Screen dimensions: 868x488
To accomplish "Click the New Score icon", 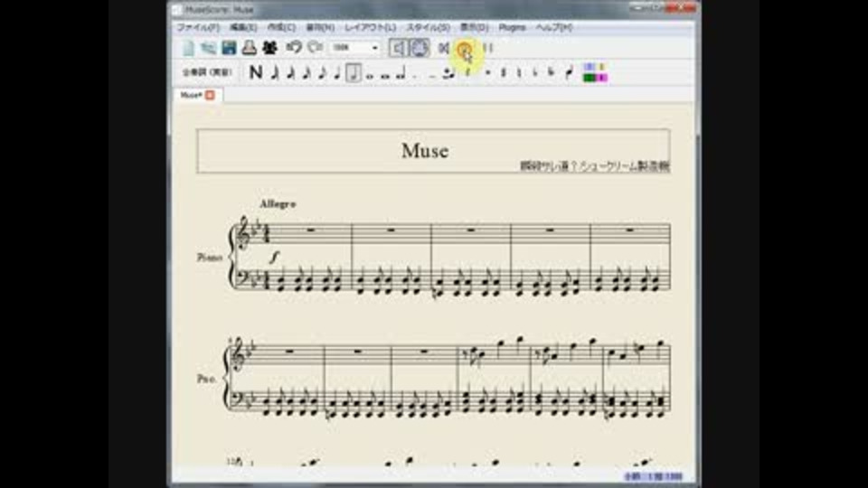I will pyautogui.click(x=189, y=48).
